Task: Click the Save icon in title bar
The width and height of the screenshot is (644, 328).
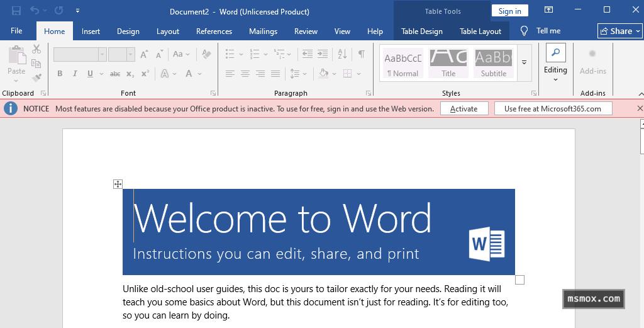Action: tap(16, 11)
